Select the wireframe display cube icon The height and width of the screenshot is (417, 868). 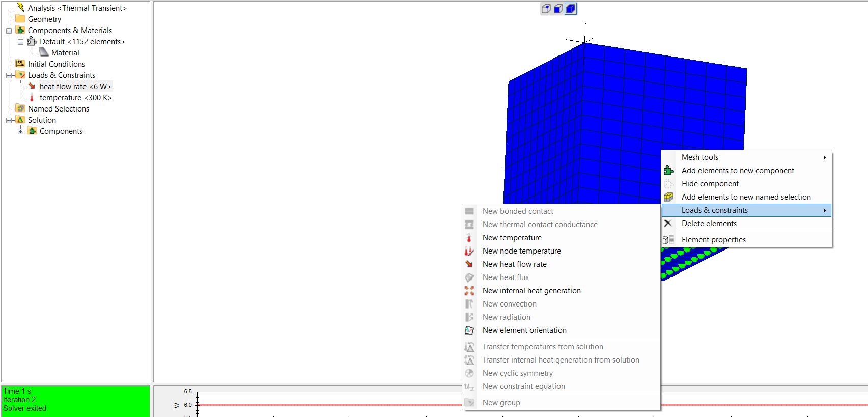pos(546,9)
